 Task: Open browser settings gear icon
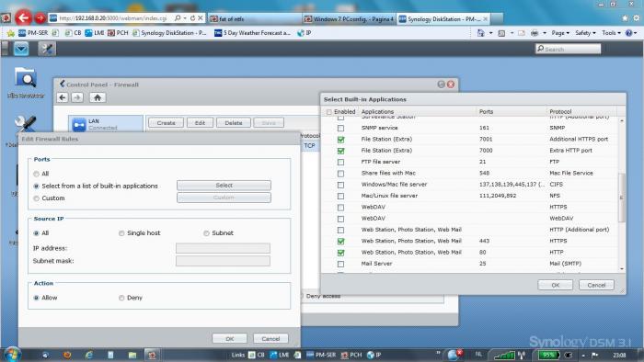point(637,18)
